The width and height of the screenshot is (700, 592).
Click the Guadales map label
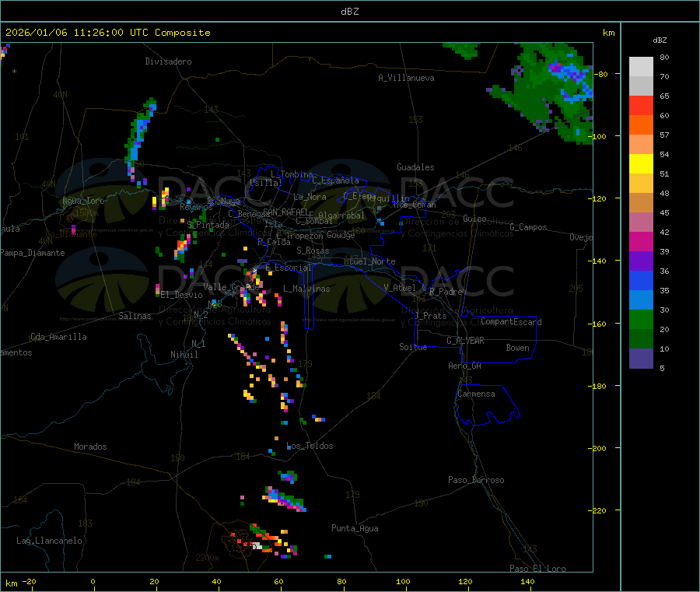[x=415, y=167]
